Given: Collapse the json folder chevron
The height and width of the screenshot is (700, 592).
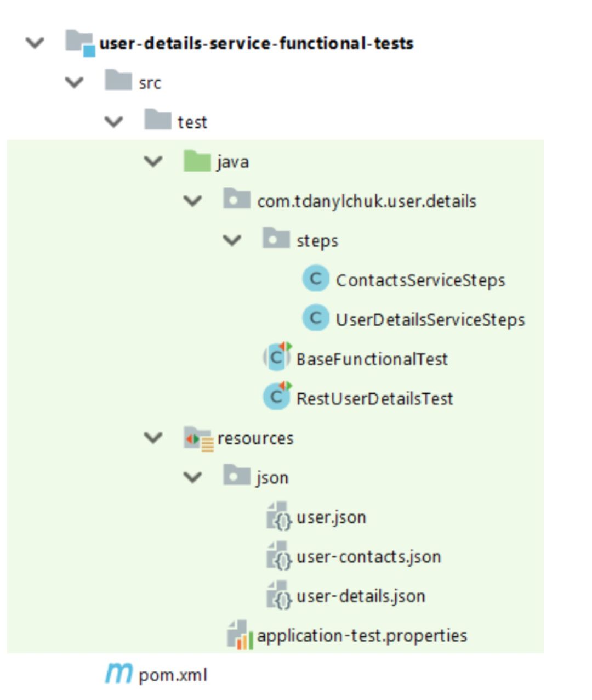Looking at the screenshot, I should [x=193, y=477].
